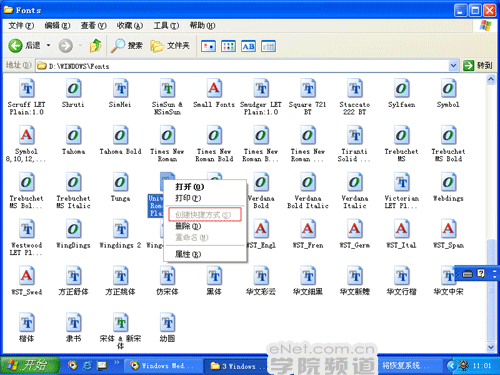
Task: Choose Properties in the context menu
Action: coord(205,254)
